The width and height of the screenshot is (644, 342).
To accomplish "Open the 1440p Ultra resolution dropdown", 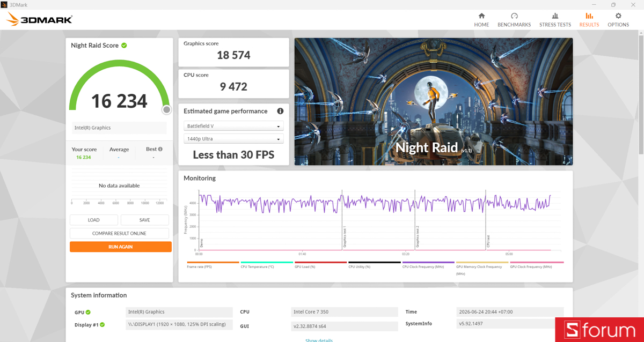I will point(233,139).
